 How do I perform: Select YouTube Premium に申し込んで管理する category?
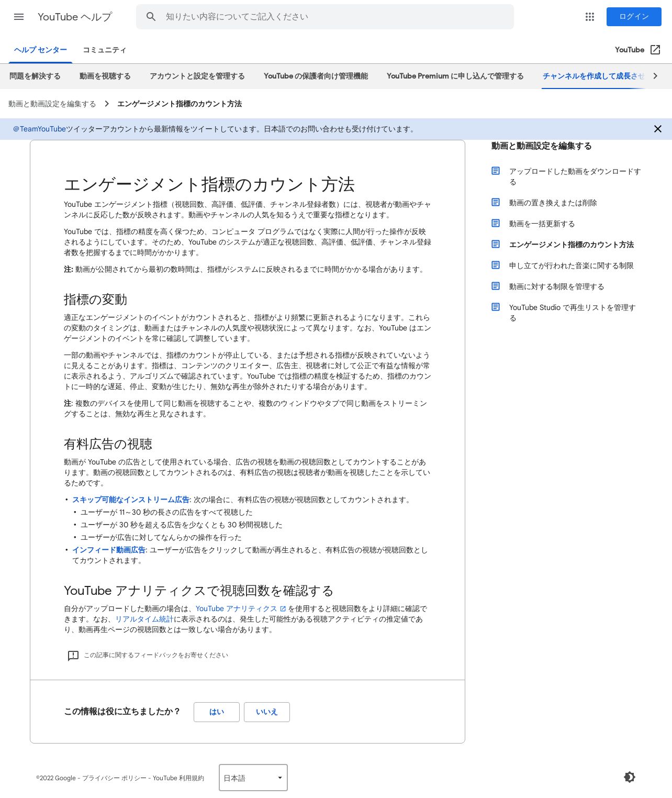pyautogui.click(x=455, y=76)
